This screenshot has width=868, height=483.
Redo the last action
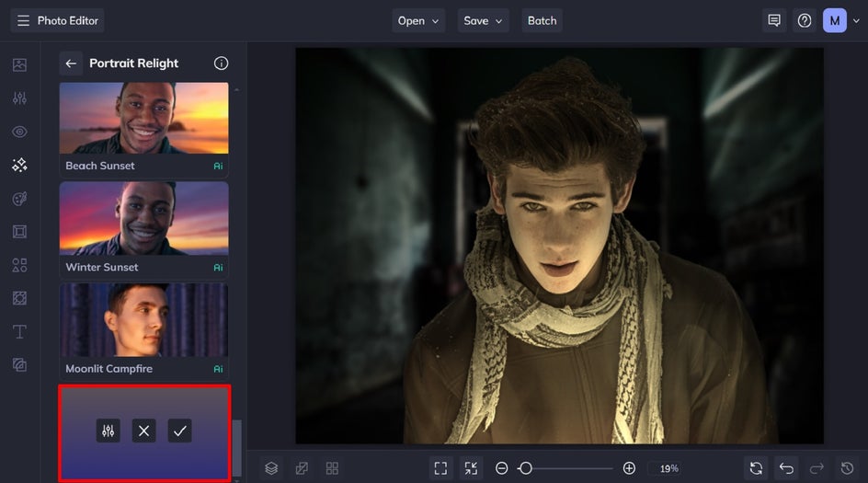coord(817,468)
